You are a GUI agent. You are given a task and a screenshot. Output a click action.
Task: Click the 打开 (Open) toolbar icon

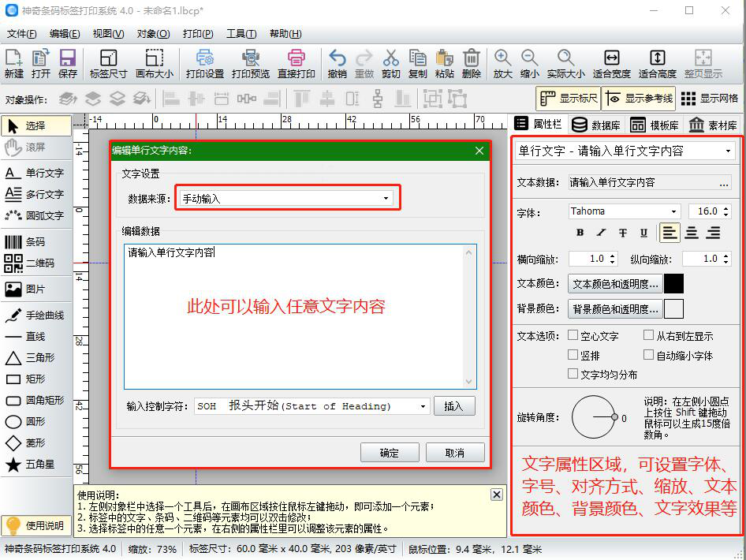coord(41,63)
